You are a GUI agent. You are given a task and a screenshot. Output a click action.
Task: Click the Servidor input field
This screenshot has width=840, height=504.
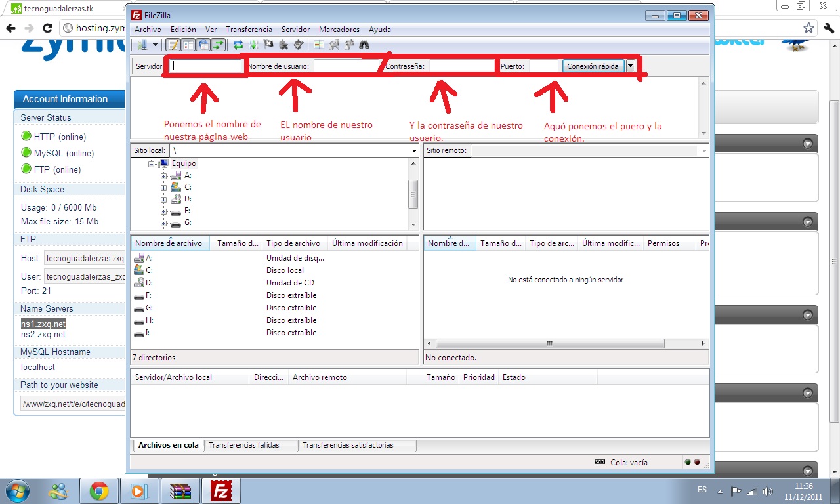point(205,66)
